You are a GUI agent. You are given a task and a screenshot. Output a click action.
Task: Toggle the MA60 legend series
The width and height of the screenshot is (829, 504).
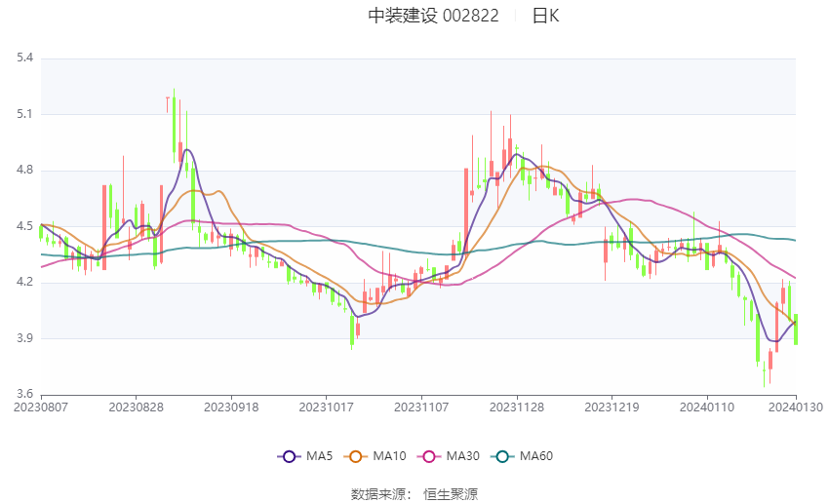pos(522,456)
